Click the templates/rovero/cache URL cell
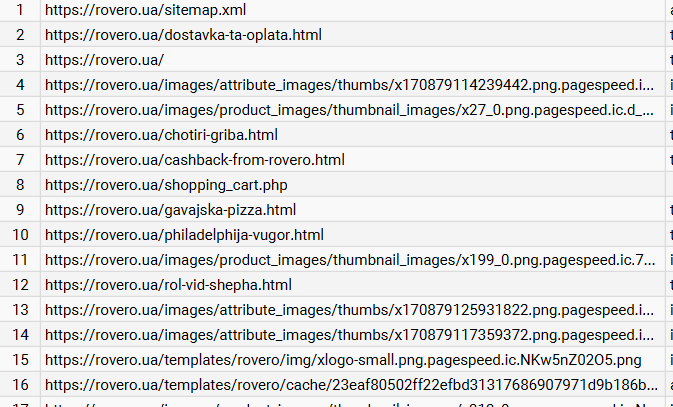The image size is (673, 407). 350,385
